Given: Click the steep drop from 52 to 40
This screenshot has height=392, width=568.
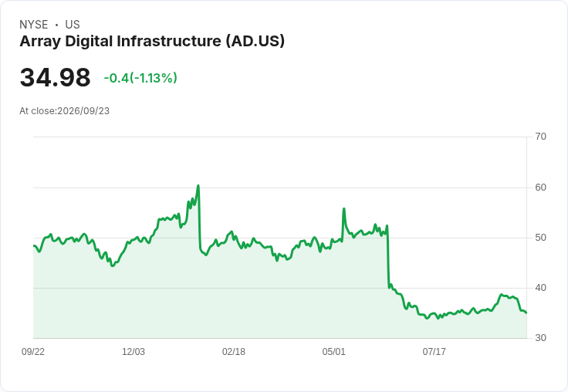Looking at the screenshot, I should (x=388, y=257).
